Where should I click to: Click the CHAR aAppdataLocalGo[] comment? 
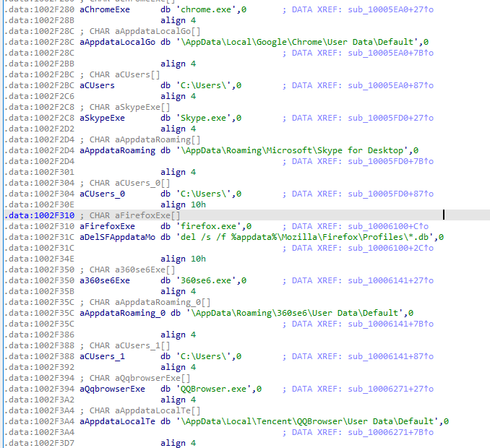145,31
